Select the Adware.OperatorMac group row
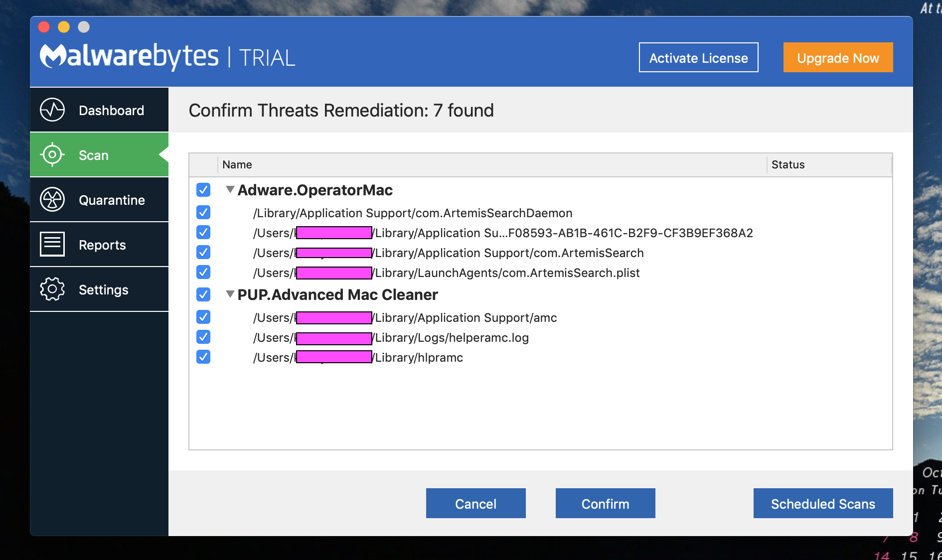This screenshot has width=942, height=560. point(541,190)
